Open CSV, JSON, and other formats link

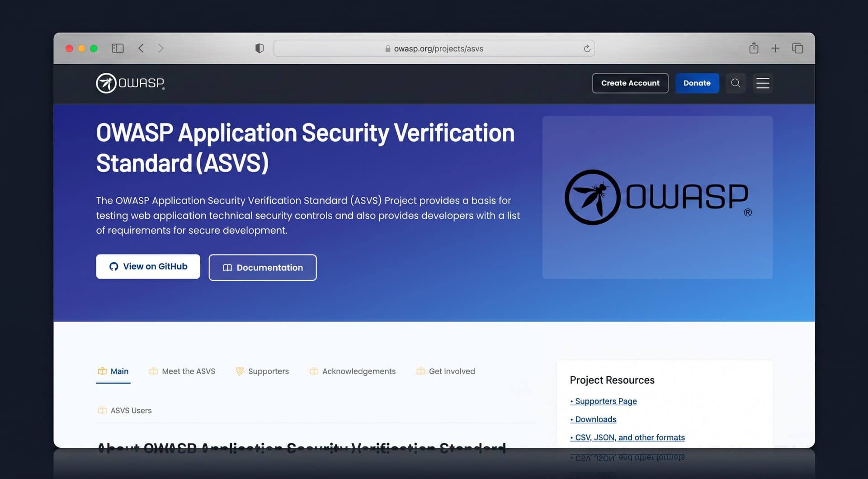tap(627, 437)
